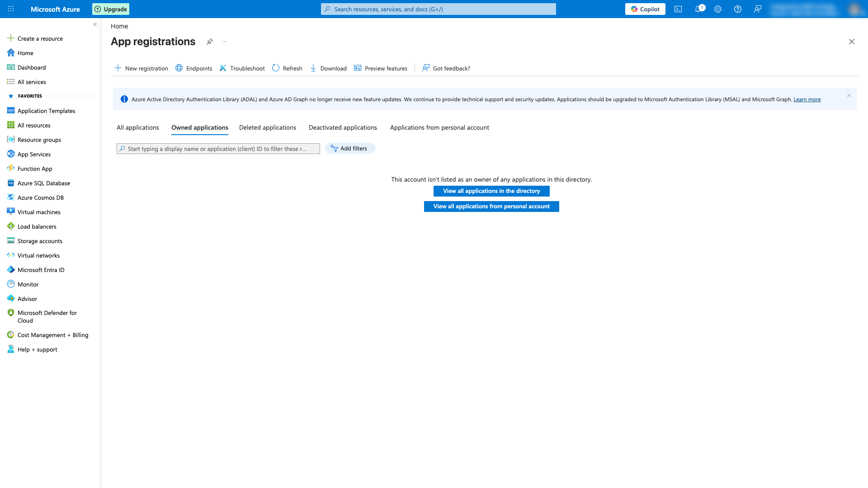The width and height of the screenshot is (868, 488).
Task: Open Applications from personal account tab
Action: 439,127
